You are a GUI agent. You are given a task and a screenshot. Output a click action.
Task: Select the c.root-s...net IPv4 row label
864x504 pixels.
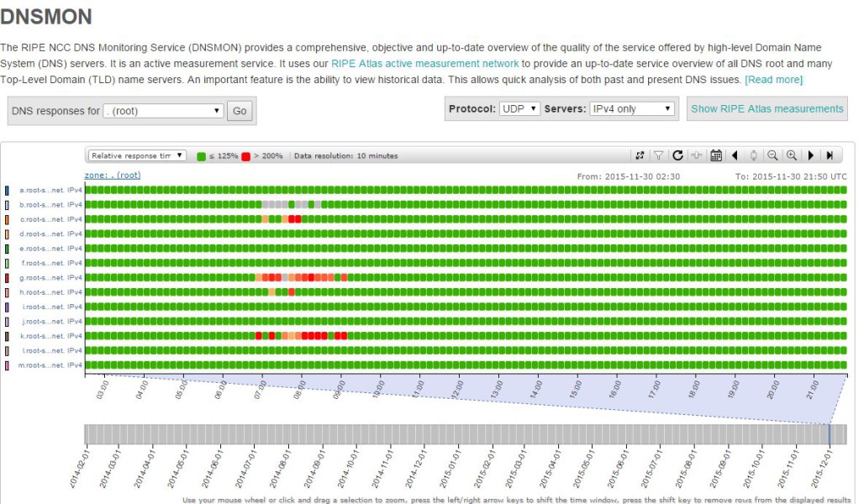point(50,219)
